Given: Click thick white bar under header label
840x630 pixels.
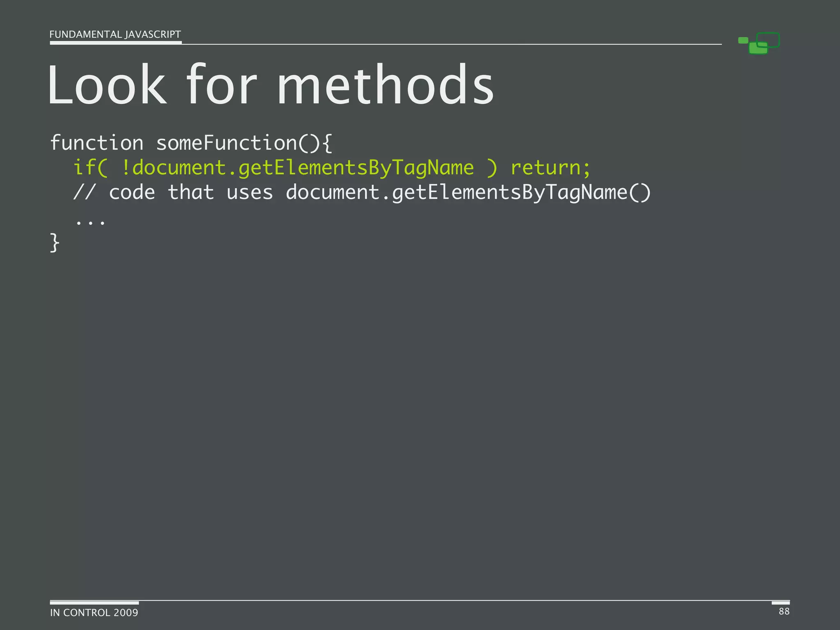Looking at the screenshot, I should pyautogui.click(x=115, y=42).
